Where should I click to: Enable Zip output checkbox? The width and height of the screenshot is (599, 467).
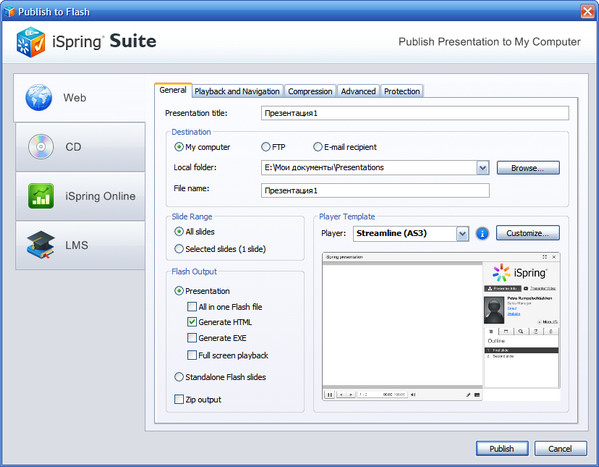[x=178, y=399]
